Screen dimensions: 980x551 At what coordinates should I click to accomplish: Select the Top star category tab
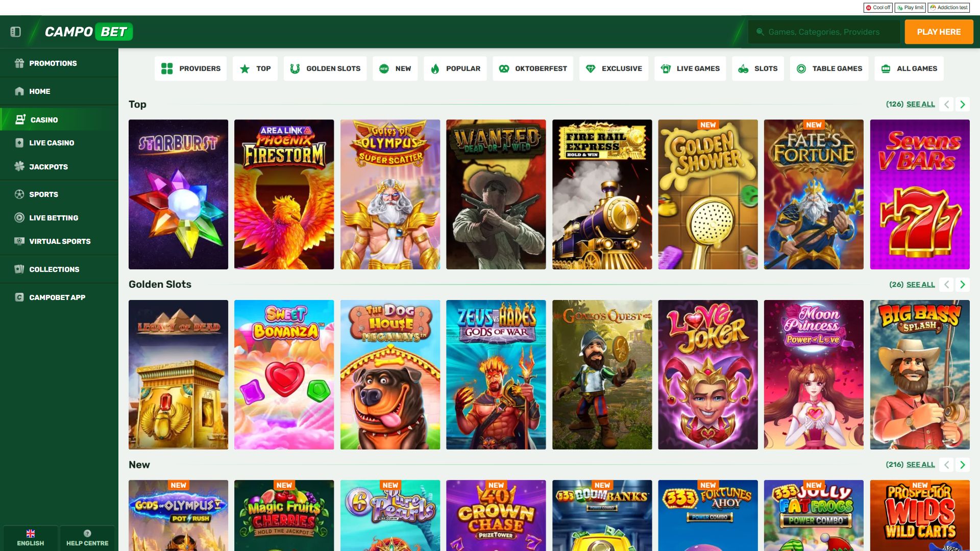click(x=255, y=68)
